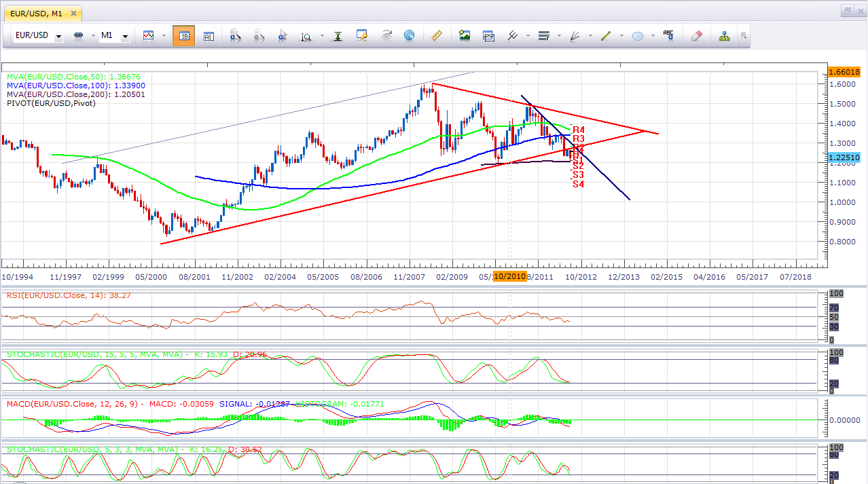Select the ellipse shape drawing tool
Image resolution: width=868 pixels, height=484 pixels.
[637, 36]
